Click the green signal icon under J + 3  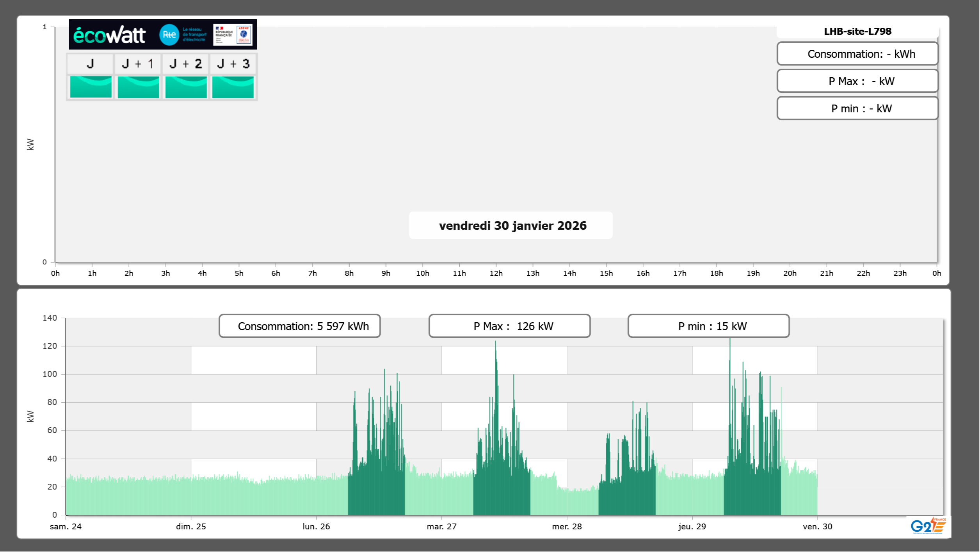[233, 87]
